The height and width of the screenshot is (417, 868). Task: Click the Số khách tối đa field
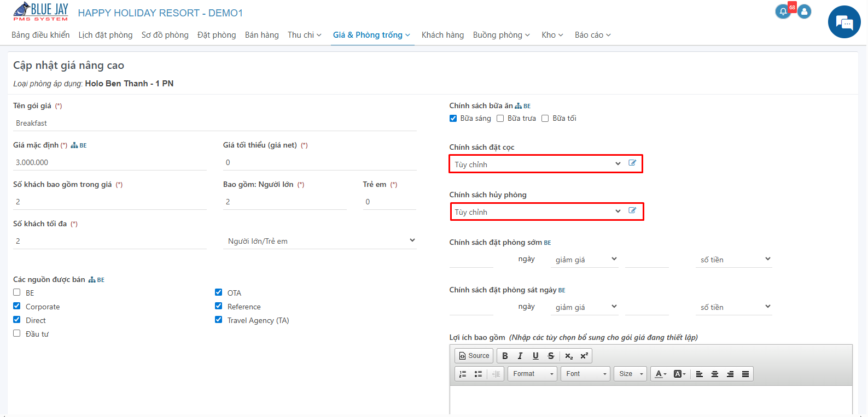pyautogui.click(x=110, y=241)
